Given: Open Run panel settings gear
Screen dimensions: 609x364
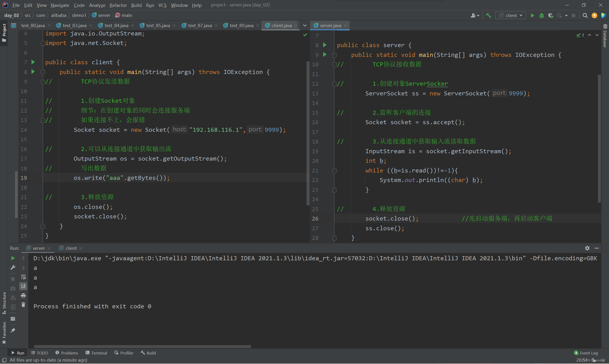Looking at the screenshot, I should (x=587, y=248).
